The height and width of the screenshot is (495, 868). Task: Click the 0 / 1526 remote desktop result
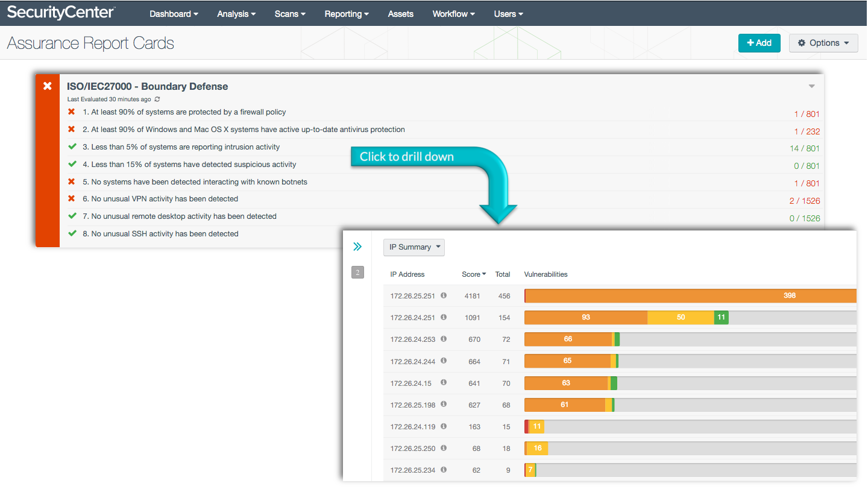[805, 218]
